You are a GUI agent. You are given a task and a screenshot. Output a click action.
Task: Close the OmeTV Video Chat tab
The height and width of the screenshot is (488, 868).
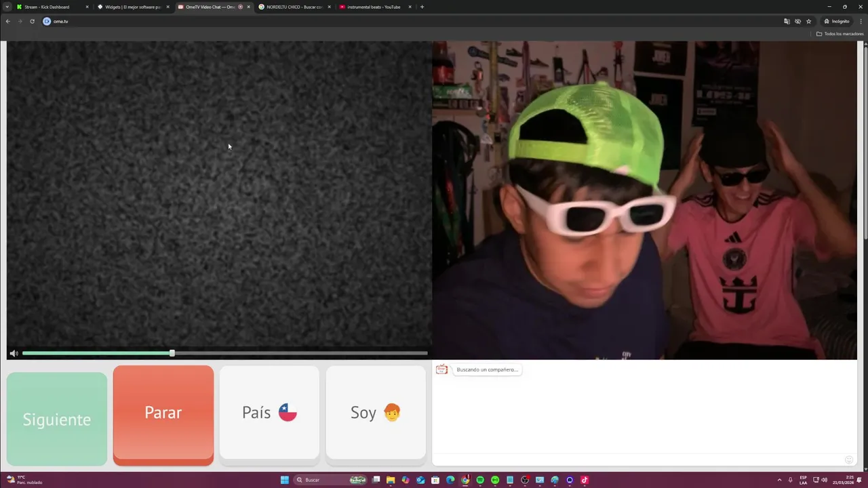point(248,7)
